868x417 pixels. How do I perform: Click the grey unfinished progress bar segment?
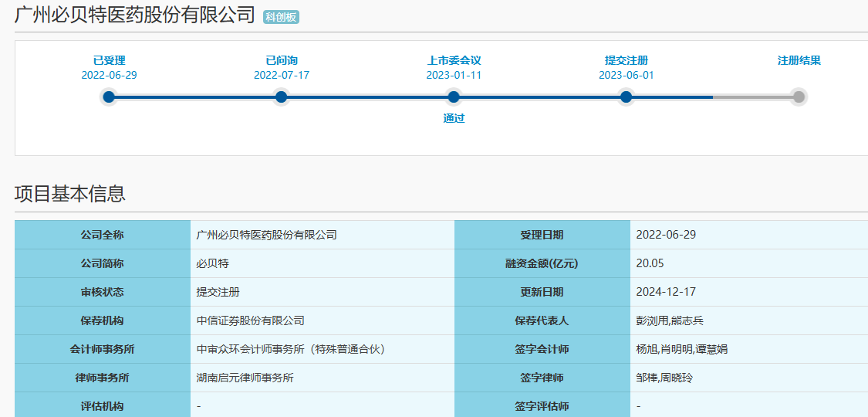(752, 97)
